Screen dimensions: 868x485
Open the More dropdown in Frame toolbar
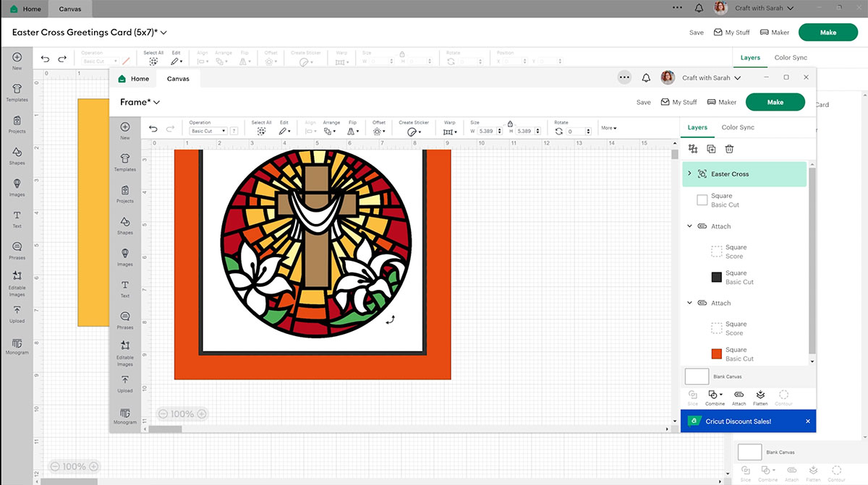pos(608,128)
